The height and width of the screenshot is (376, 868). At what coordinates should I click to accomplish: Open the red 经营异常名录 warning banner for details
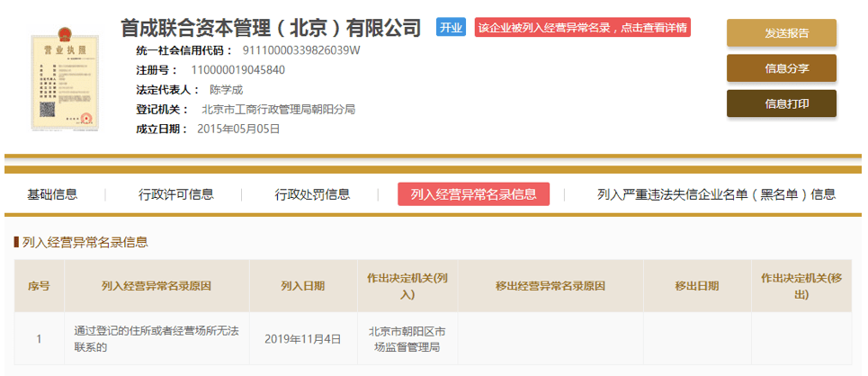pos(582,28)
